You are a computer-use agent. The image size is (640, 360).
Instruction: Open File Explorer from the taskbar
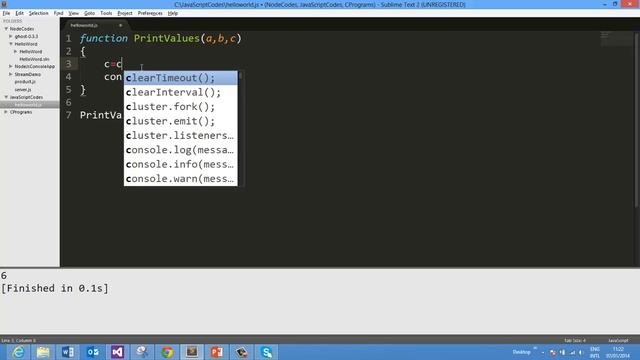43,352
